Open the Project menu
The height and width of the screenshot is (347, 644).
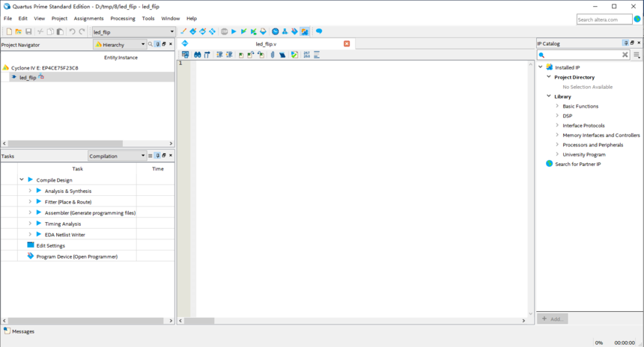pos(59,19)
